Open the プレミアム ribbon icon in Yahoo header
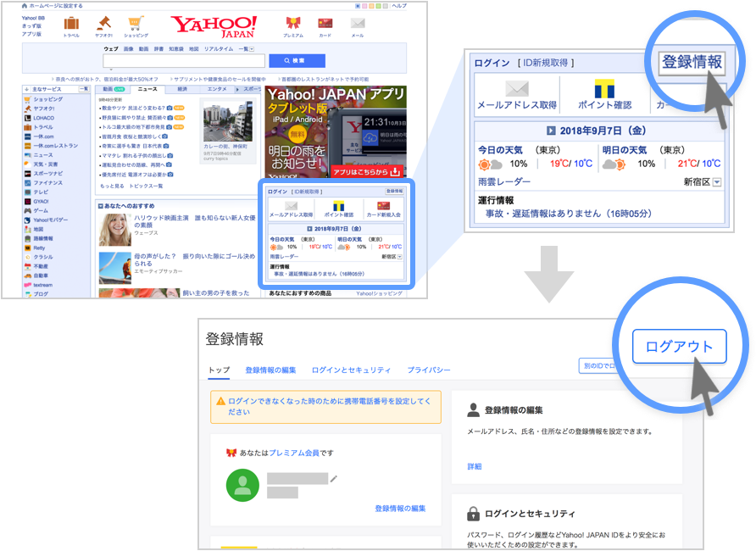This screenshot has height=551, width=756. click(292, 23)
